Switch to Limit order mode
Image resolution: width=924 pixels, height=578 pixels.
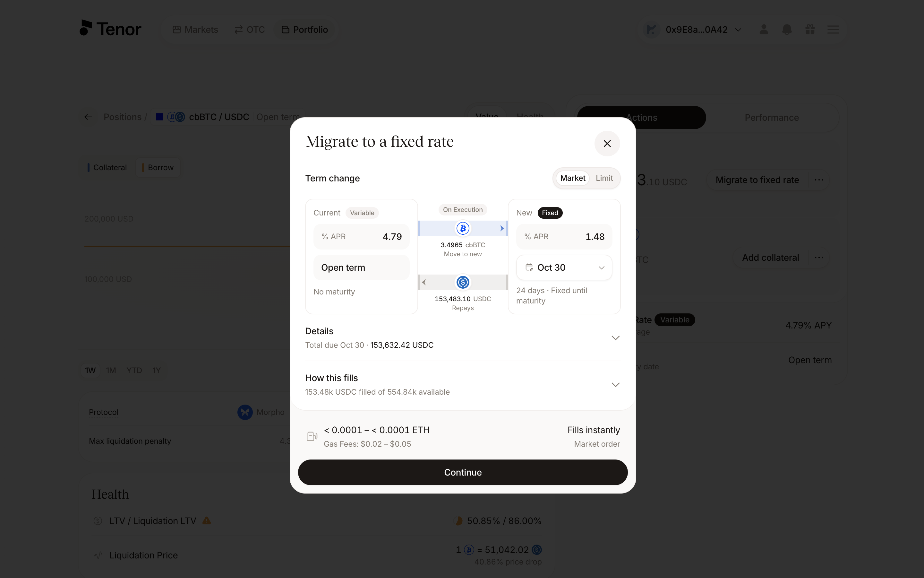[604, 178]
